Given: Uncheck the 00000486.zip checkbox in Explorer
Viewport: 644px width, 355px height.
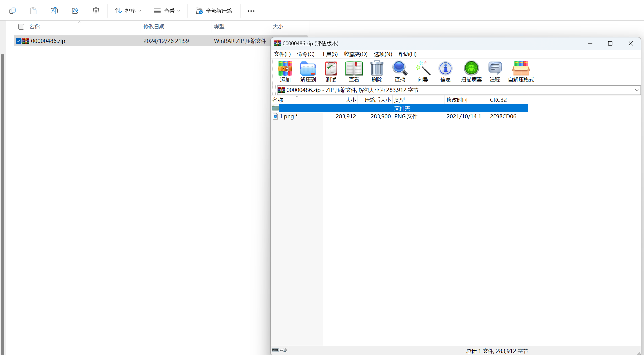Looking at the screenshot, I should tap(19, 41).
